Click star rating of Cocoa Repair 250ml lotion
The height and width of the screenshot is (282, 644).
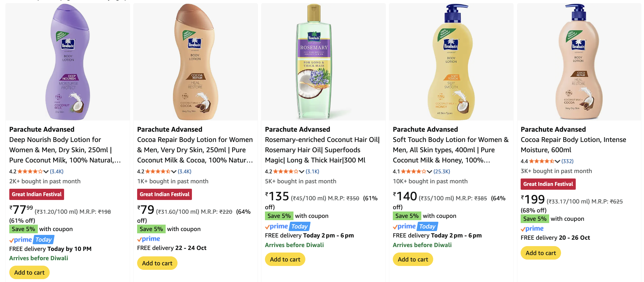[x=158, y=171]
